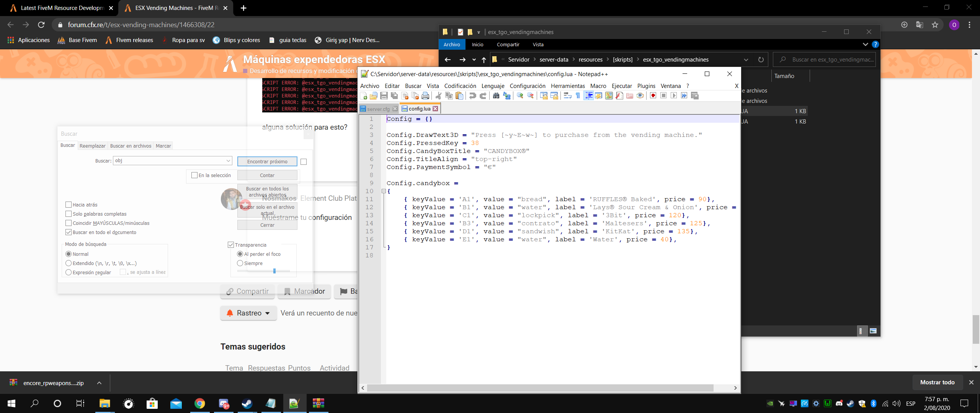
Task: Toggle the Transparencia checkbox
Action: [x=231, y=245]
